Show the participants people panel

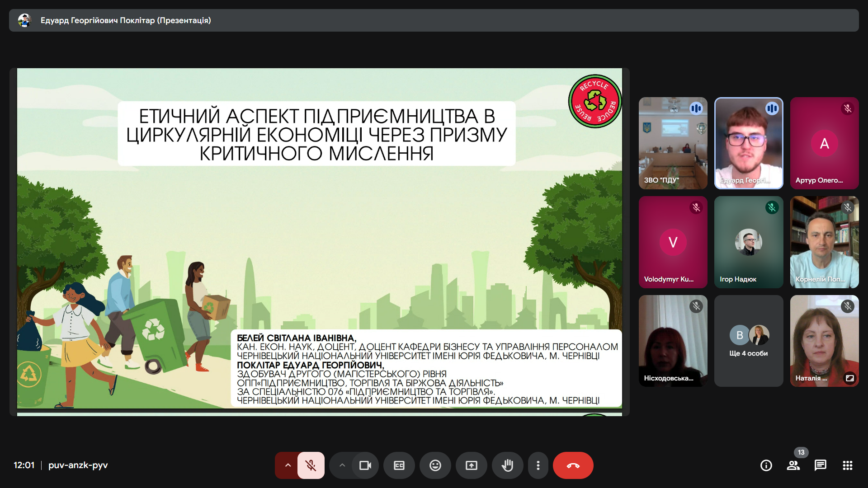click(x=793, y=465)
